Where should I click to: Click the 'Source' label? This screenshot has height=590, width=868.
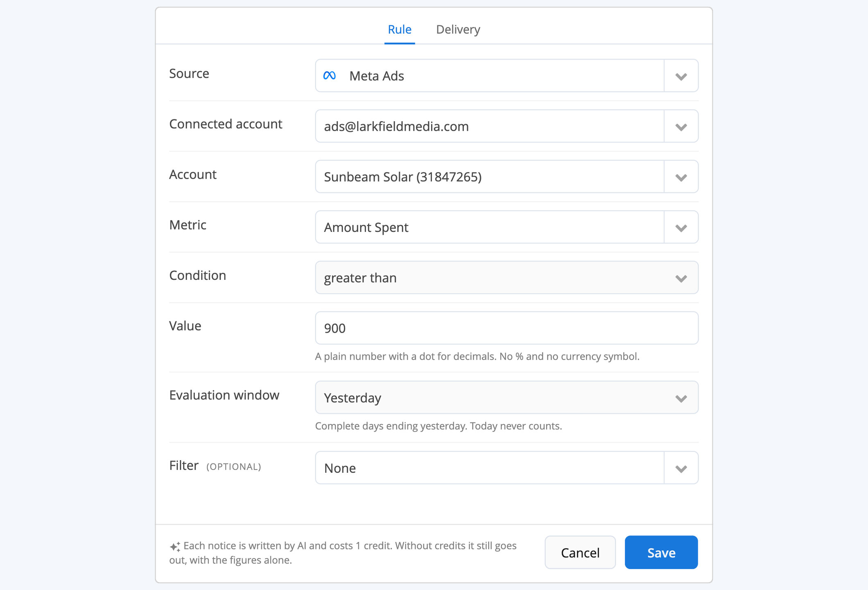click(x=189, y=73)
